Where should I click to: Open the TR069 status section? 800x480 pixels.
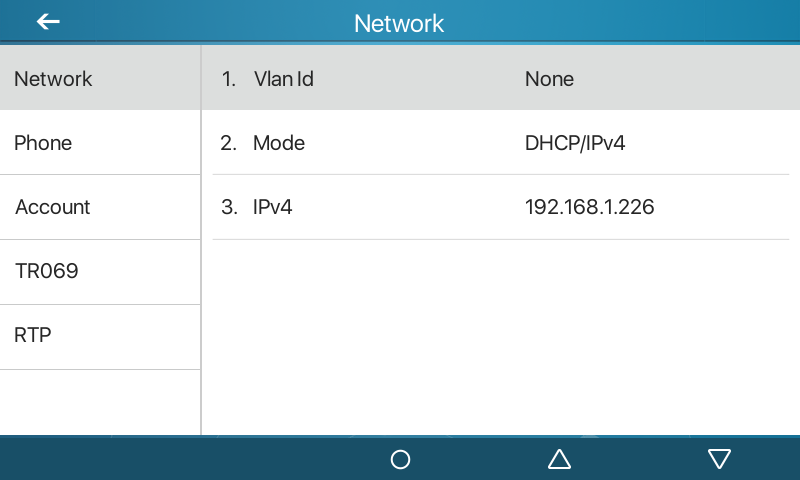pos(100,272)
